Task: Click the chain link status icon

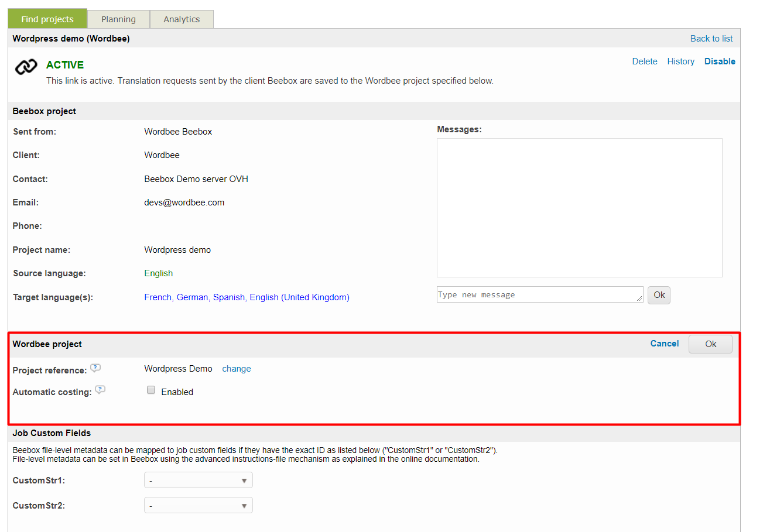Action: 26,67
